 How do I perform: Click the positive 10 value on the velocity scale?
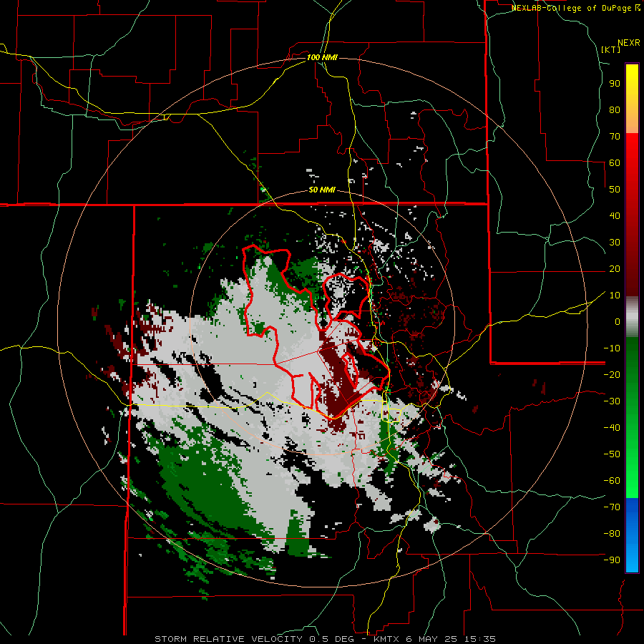click(615, 296)
